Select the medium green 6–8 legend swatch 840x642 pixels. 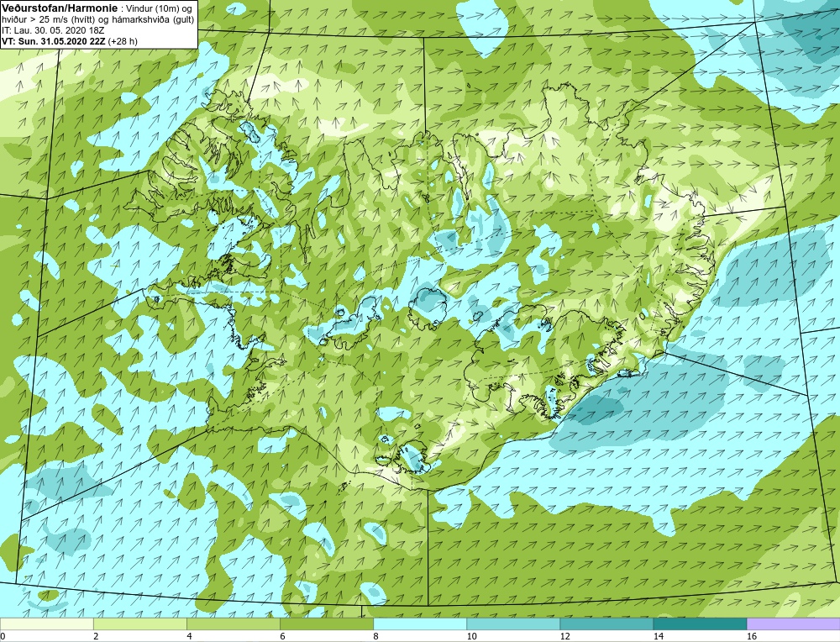(x=326, y=624)
